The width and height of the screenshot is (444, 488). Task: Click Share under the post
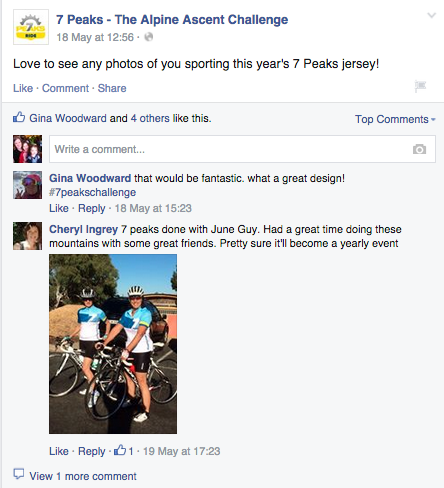point(112,88)
